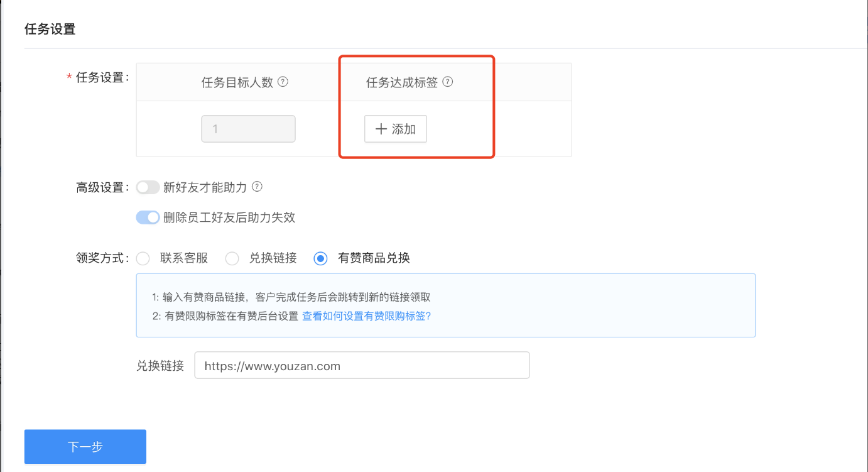Select the 有赞商品兑换 radio option
The height and width of the screenshot is (472, 868).
pos(321,258)
